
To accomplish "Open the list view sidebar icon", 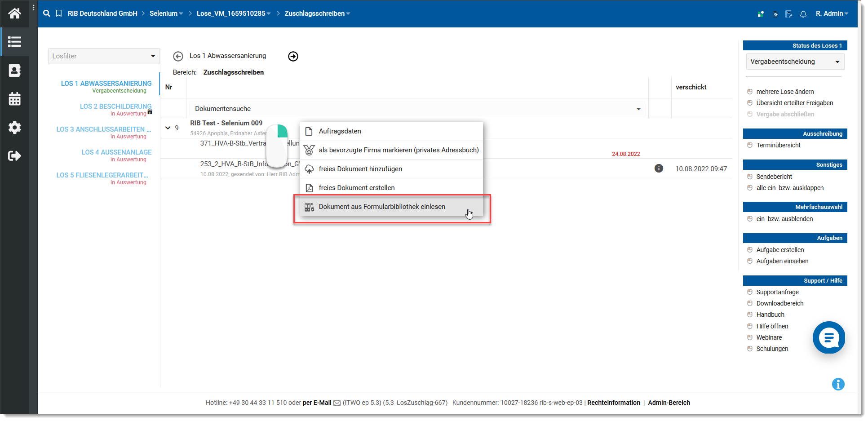I will [x=14, y=42].
